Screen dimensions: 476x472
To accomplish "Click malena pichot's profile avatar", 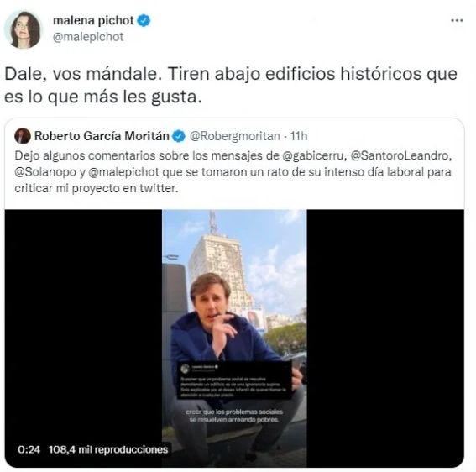I will coord(23,29).
